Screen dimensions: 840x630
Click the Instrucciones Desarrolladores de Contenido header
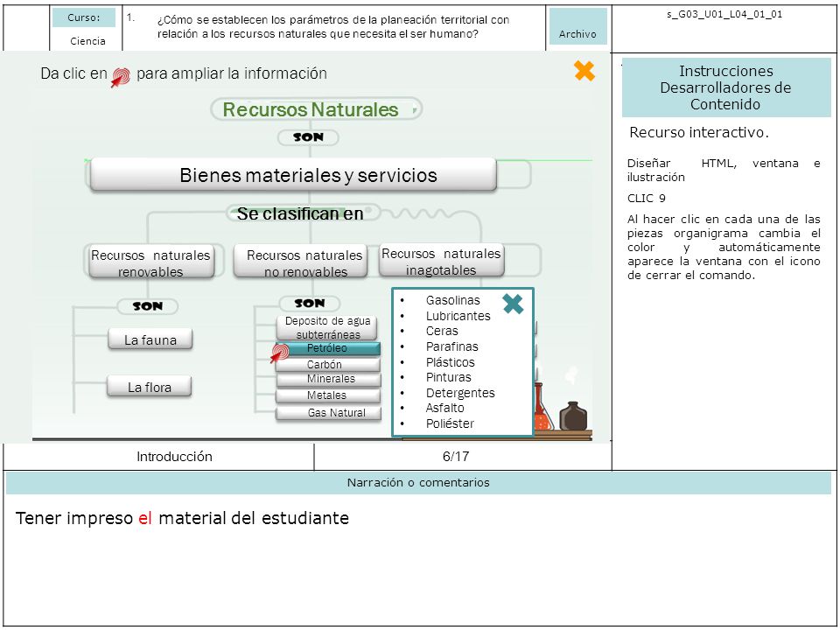pyautogui.click(x=726, y=87)
